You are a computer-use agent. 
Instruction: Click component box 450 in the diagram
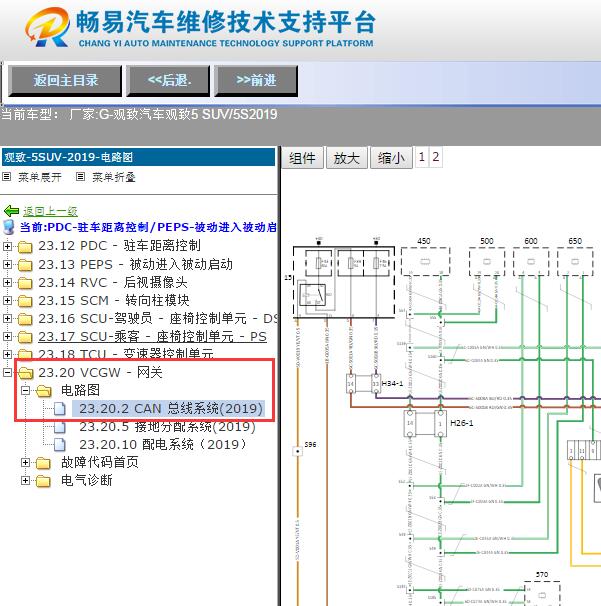coord(426,262)
